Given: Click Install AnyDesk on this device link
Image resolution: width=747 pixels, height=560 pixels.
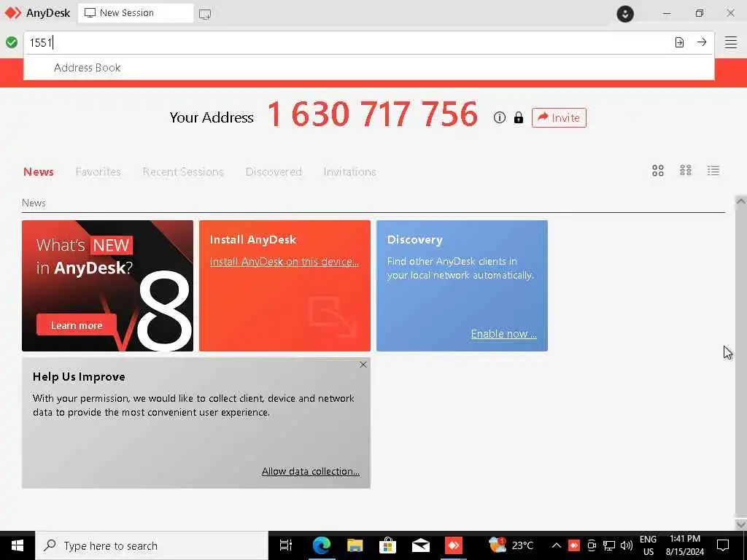Looking at the screenshot, I should pos(285,262).
